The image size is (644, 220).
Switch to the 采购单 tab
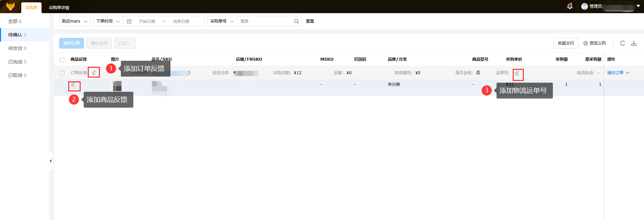click(x=31, y=7)
